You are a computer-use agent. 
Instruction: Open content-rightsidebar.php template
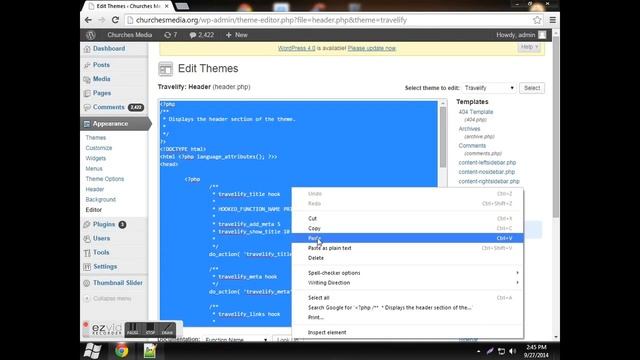pos(489,181)
